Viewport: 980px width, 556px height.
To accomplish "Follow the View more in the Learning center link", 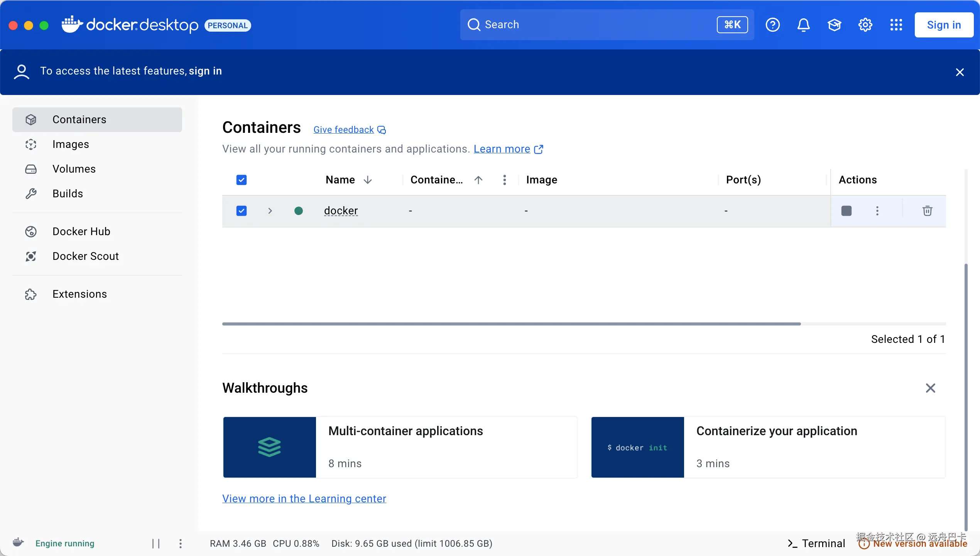I will [x=304, y=499].
